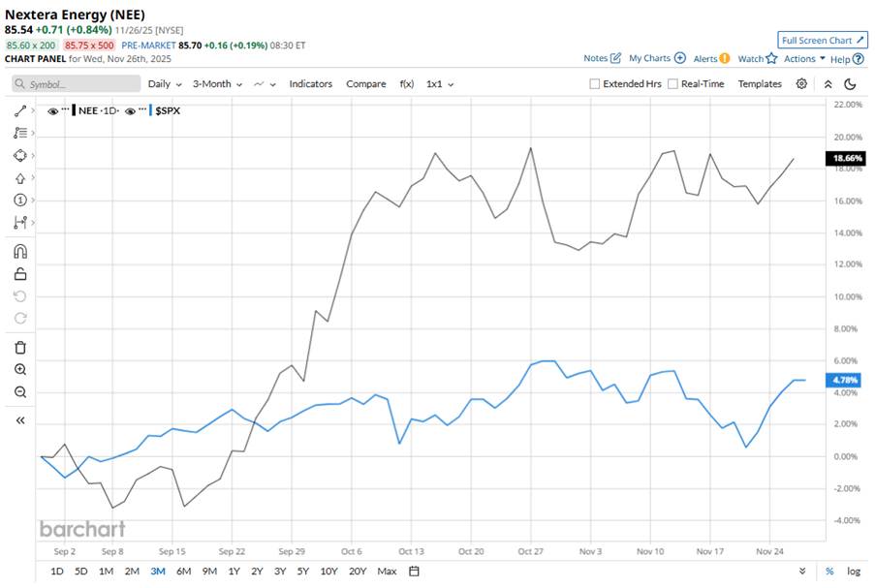Zoom in using magnifier plus icon
Screen dimensions: 875x588
click(x=20, y=369)
